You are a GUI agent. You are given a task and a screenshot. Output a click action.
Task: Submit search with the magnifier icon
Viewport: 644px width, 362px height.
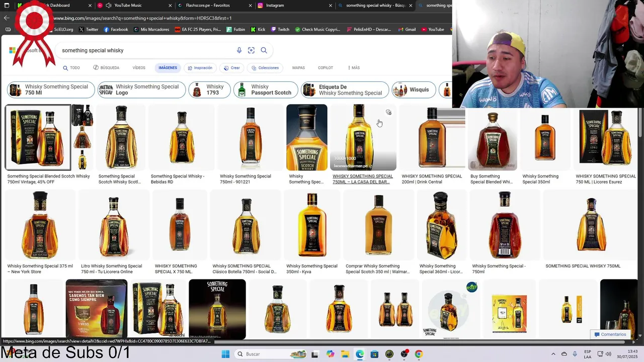click(x=264, y=50)
